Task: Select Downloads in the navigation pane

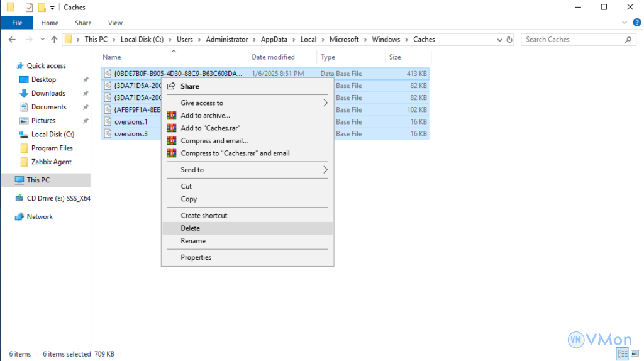Action: pos(48,93)
